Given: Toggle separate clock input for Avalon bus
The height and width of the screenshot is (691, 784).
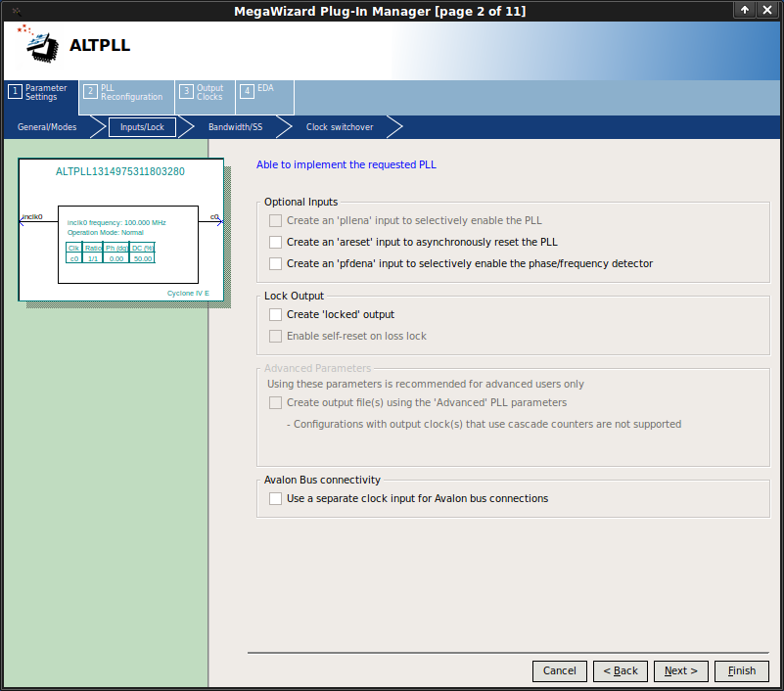Looking at the screenshot, I should [276, 498].
